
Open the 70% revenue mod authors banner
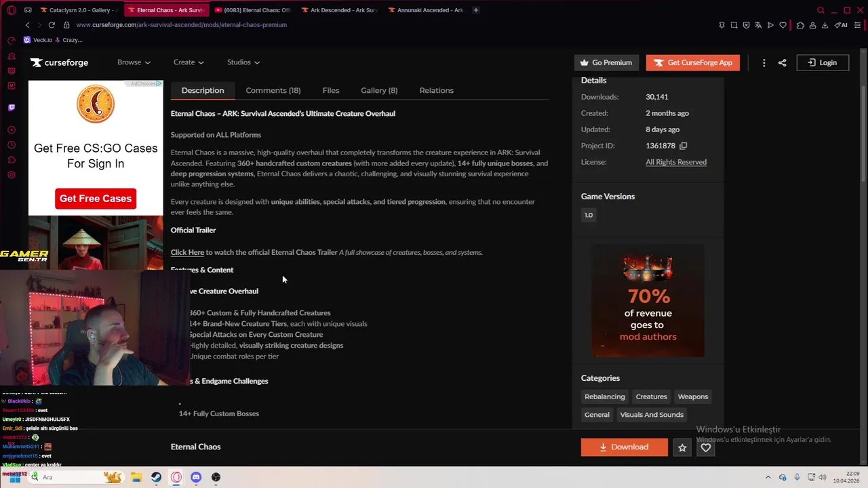[x=648, y=300]
